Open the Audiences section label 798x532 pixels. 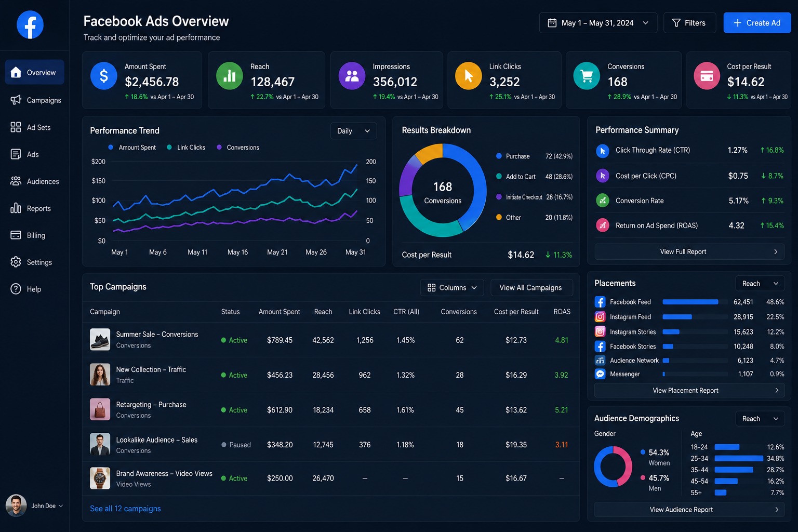coord(43,181)
